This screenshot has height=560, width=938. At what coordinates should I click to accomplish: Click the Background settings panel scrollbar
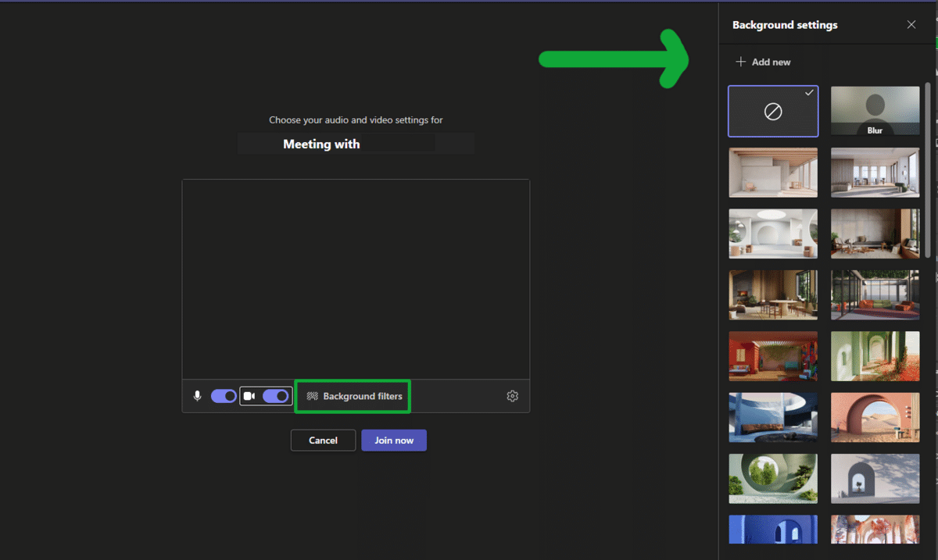click(928, 169)
